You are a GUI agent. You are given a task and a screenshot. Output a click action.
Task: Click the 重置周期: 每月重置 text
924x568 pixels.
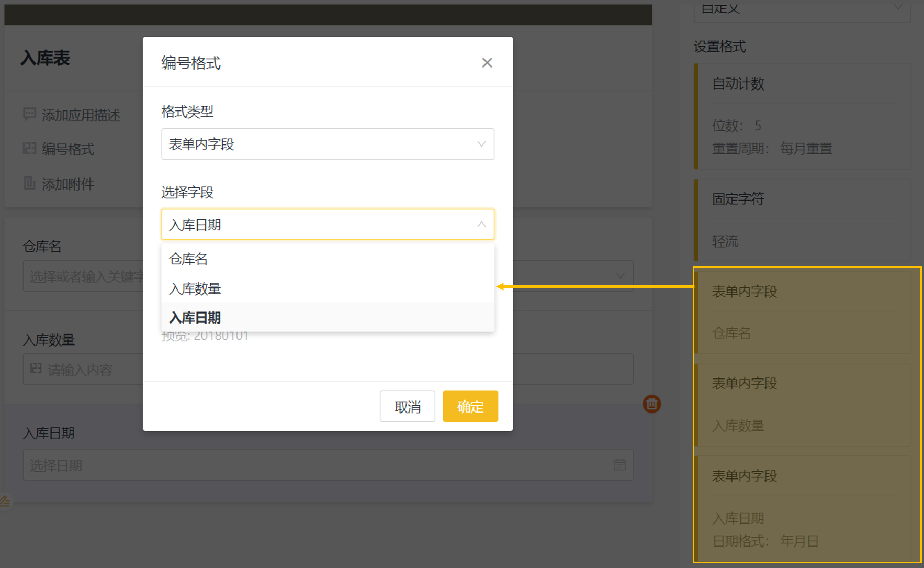point(772,149)
